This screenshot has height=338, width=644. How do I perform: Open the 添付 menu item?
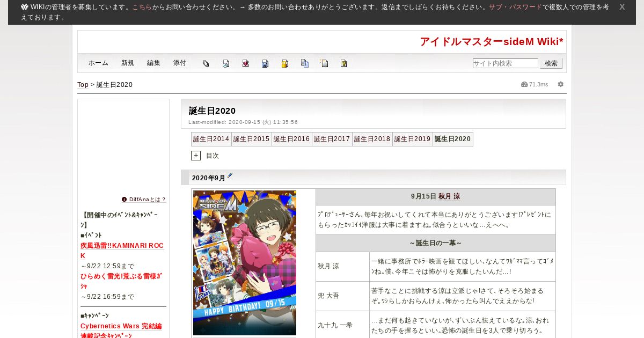click(x=180, y=63)
